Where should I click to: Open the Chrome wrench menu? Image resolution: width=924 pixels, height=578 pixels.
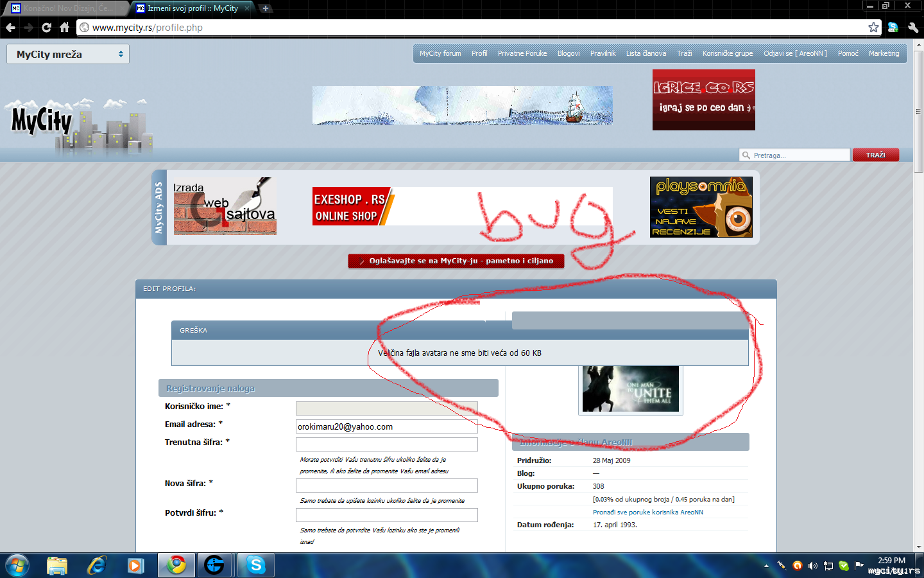pos(913,28)
